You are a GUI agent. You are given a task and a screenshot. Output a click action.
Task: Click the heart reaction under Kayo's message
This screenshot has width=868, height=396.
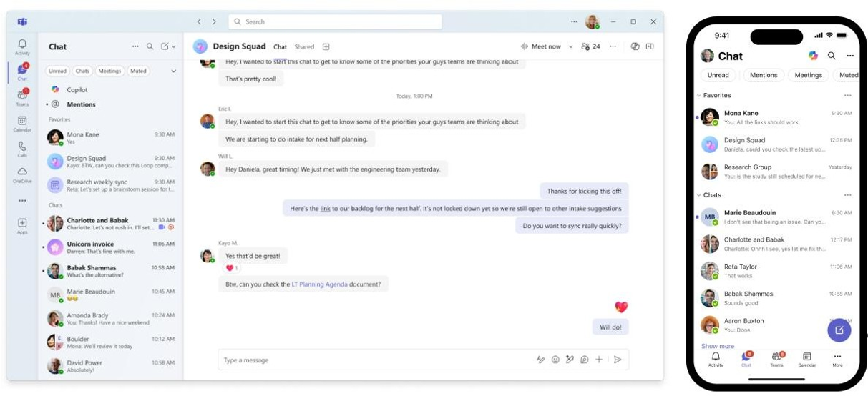pyautogui.click(x=232, y=268)
